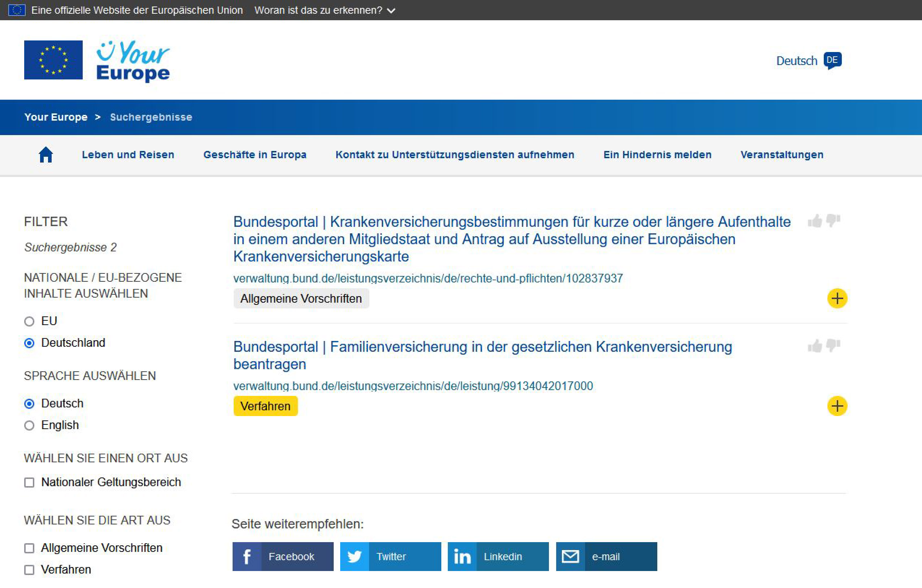Share page on Twitter
Image resolution: width=922 pixels, height=588 pixels.
[x=390, y=556]
